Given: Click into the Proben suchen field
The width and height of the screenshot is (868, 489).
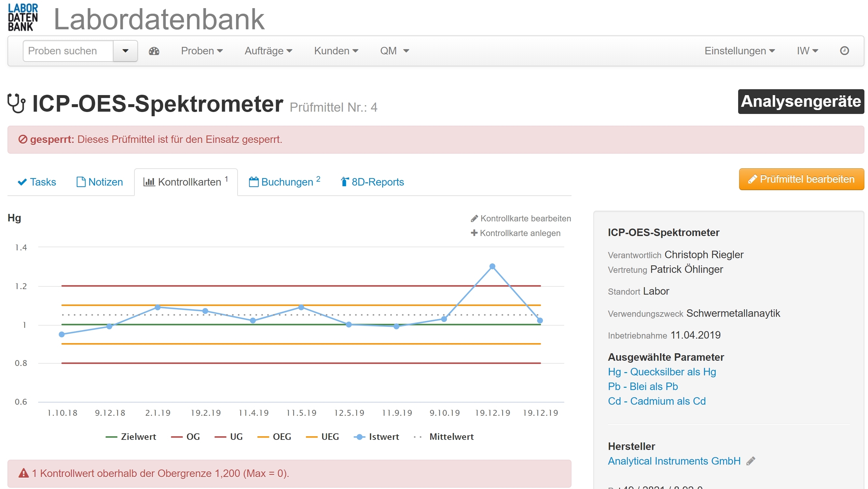Looking at the screenshot, I should (x=68, y=51).
